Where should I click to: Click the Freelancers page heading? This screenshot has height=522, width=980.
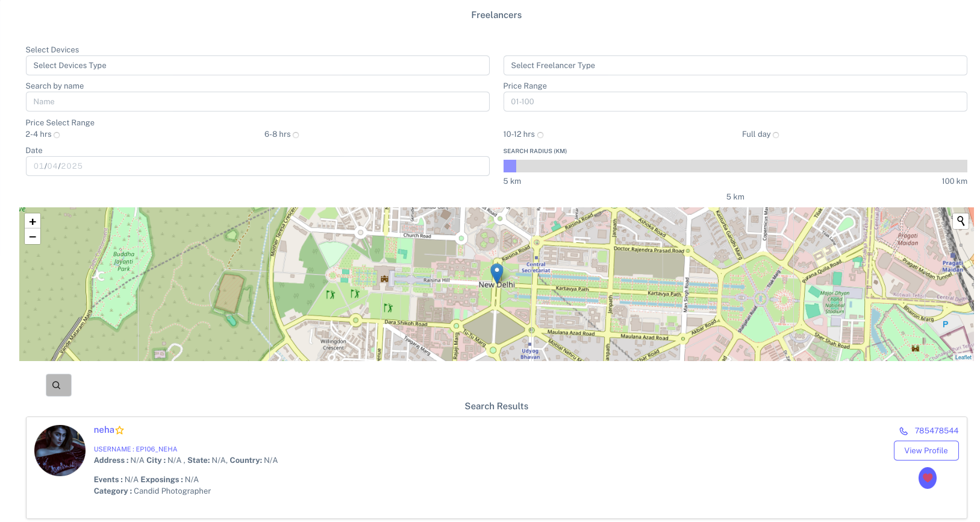coord(496,15)
